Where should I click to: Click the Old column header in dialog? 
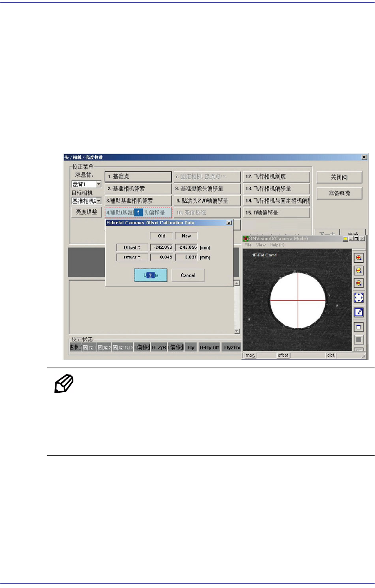[161, 236]
